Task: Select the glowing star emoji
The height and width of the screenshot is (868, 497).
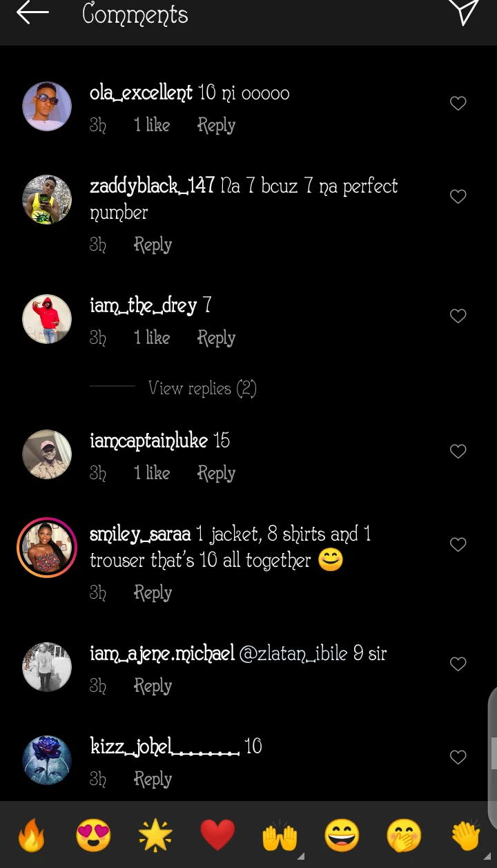Action: (155, 836)
